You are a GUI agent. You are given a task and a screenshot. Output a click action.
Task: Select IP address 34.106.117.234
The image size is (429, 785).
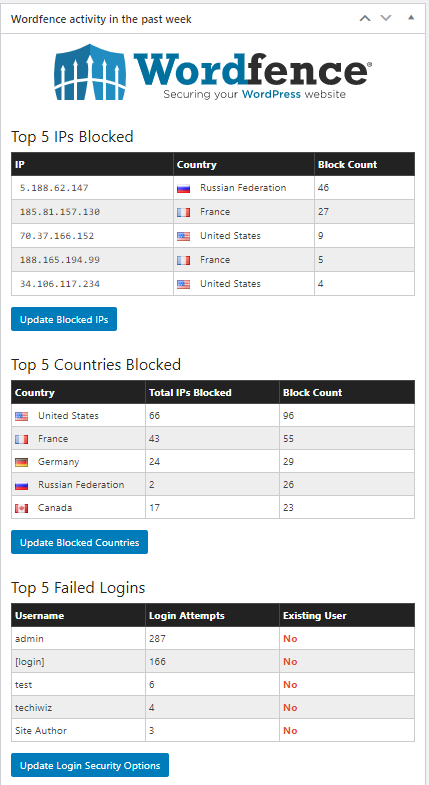(x=60, y=284)
